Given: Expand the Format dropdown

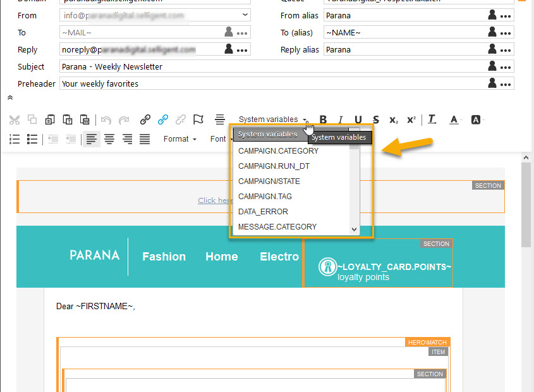Looking at the screenshot, I should (180, 139).
